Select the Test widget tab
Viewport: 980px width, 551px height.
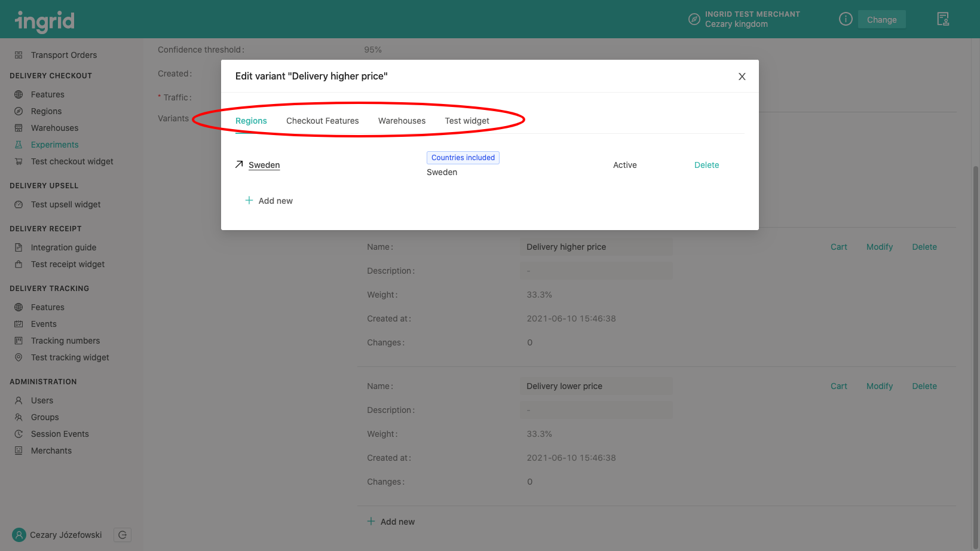[467, 121]
